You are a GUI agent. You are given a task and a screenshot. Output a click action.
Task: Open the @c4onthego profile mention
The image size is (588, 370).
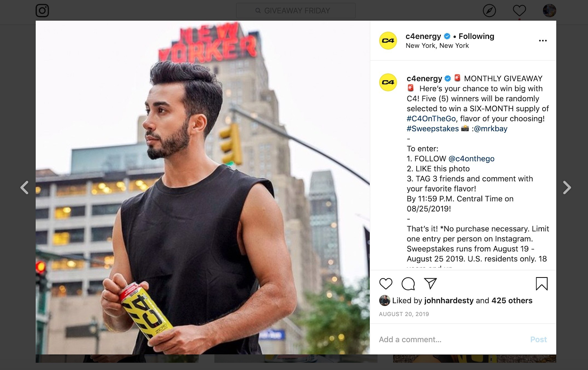(472, 159)
